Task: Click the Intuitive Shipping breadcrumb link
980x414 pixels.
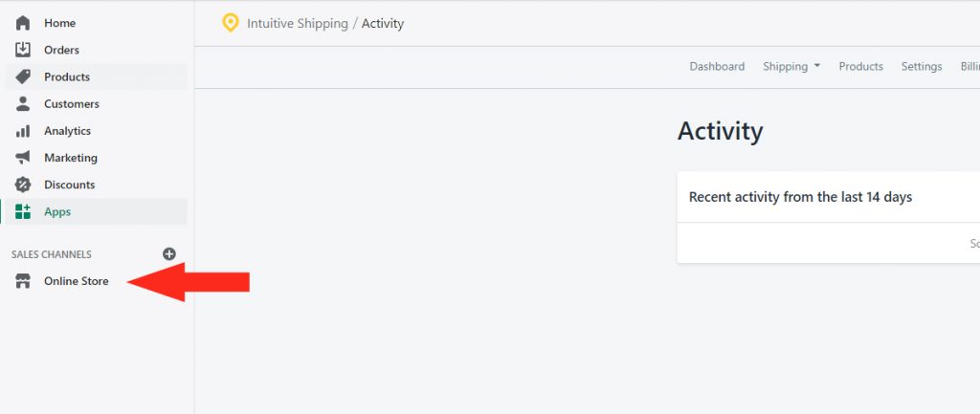Action: (298, 24)
